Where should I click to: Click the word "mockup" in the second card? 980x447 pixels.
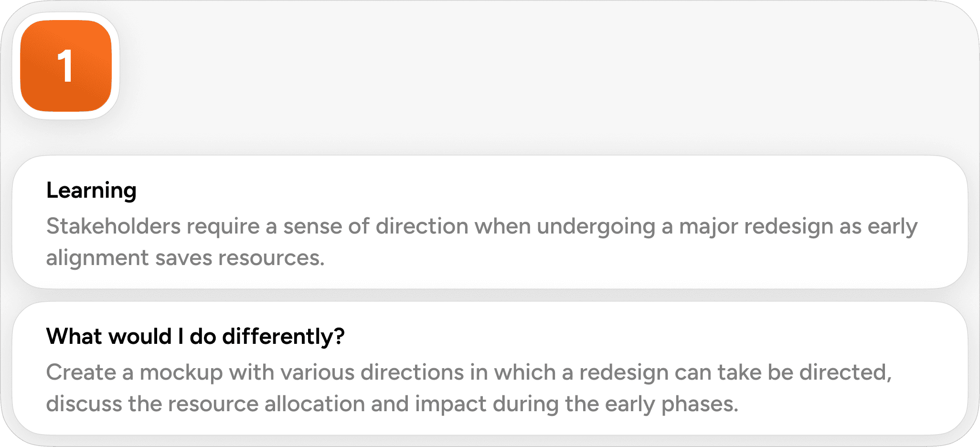click(x=181, y=373)
